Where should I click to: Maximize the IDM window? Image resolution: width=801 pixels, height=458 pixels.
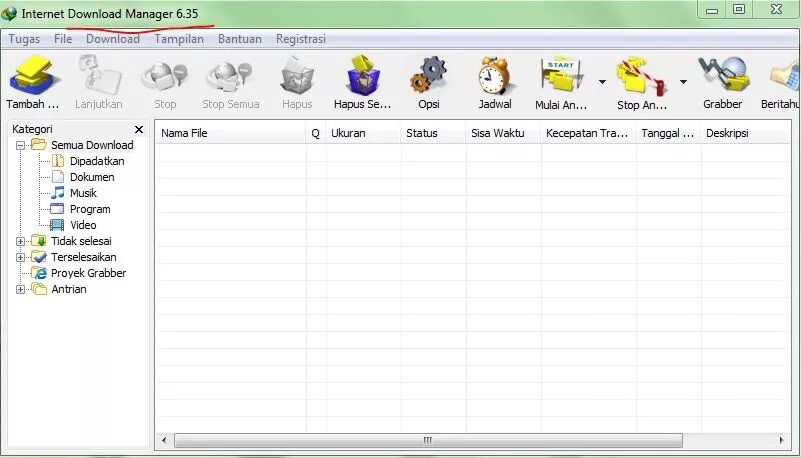click(739, 10)
